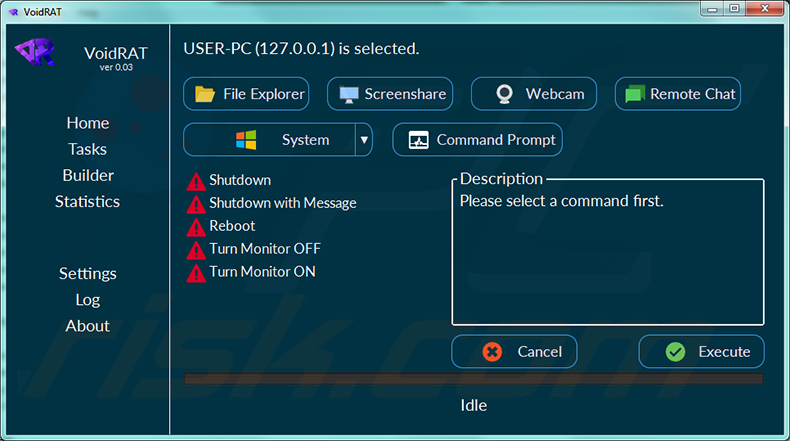Open Settings from the sidebar
This screenshot has width=790, height=441.
click(x=88, y=274)
